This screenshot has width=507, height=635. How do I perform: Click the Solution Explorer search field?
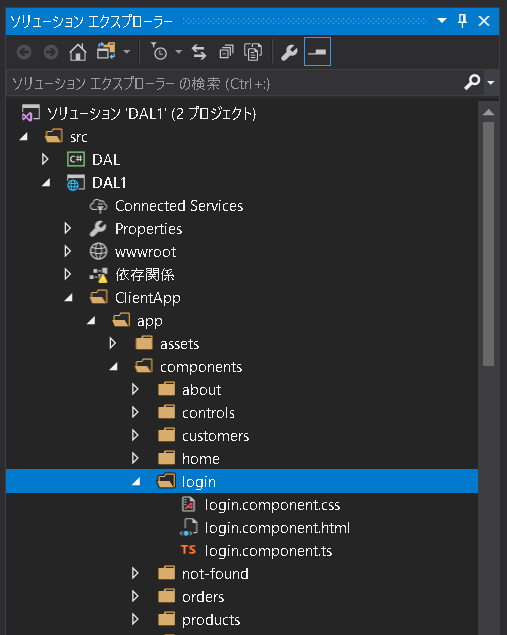point(235,83)
